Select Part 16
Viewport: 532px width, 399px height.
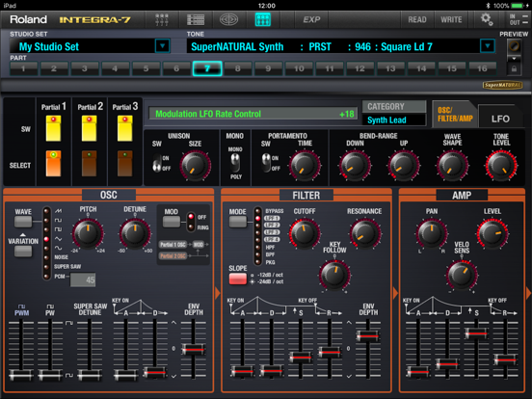(482, 68)
